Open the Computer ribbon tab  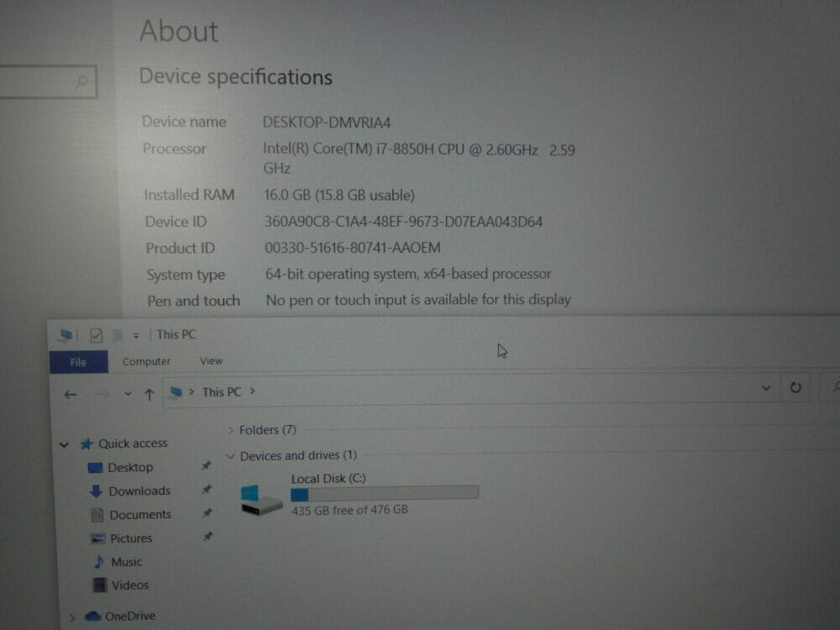pyautogui.click(x=146, y=361)
